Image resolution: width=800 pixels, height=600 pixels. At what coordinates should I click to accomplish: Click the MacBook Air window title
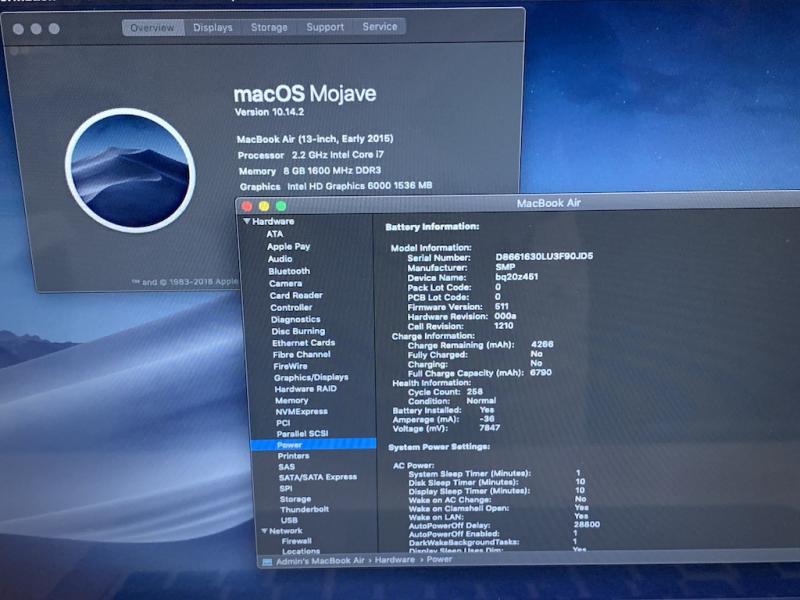[548, 203]
